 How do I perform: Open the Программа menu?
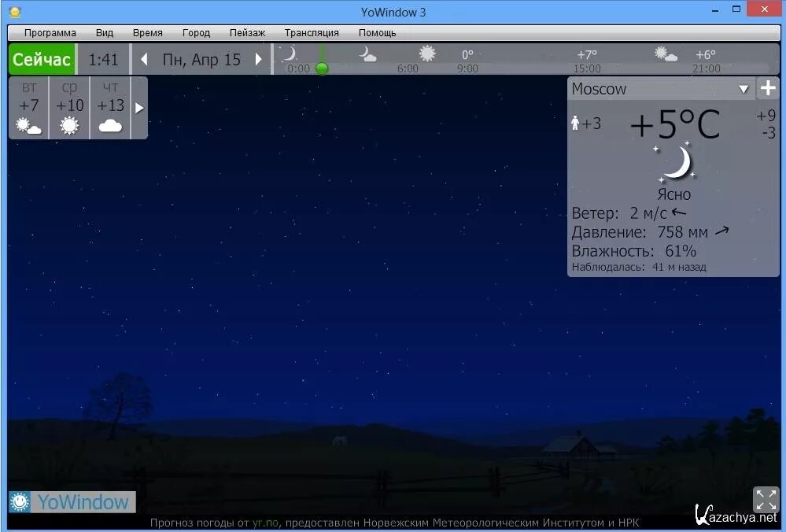(50, 33)
